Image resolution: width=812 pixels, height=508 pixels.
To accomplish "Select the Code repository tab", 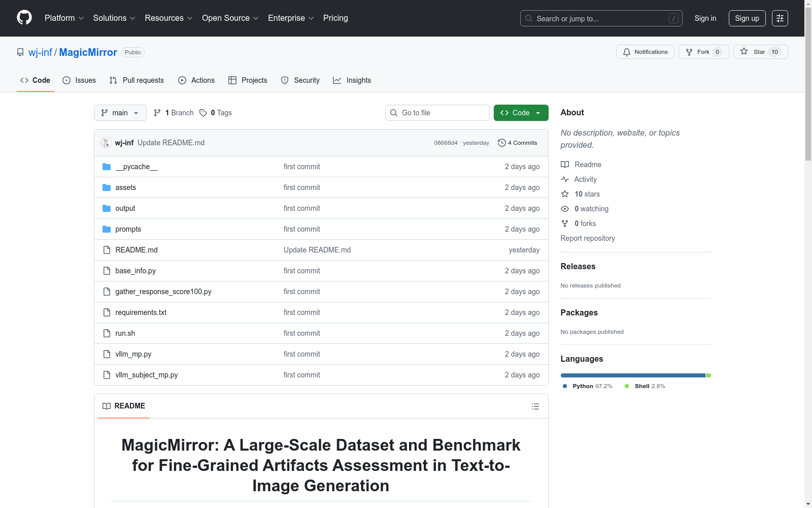I will pos(36,80).
